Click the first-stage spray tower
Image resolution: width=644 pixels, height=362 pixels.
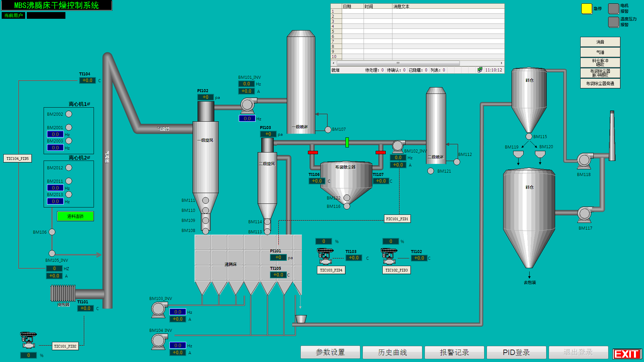[x=301, y=82]
